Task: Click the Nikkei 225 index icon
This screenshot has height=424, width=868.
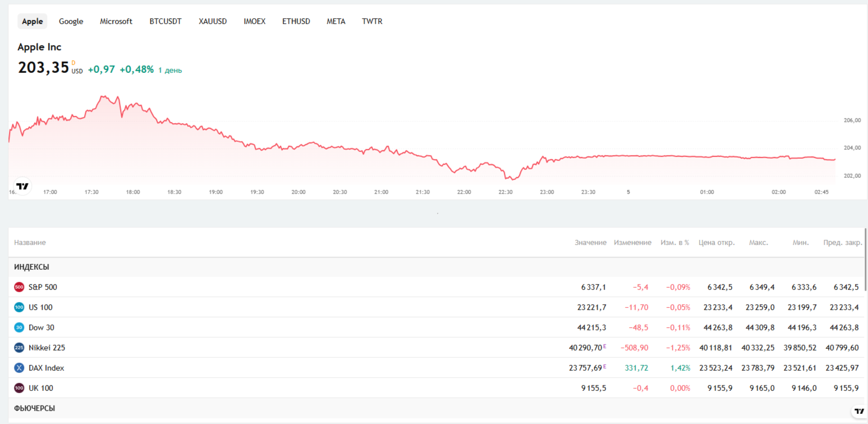Action: pyautogui.click(x=19, y=348)
